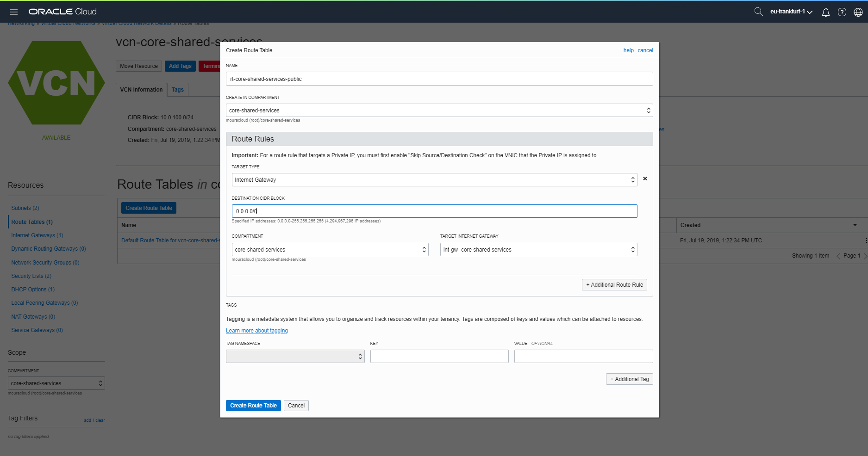The height and width of the screenshot is (456, 868).
Task: Open the search magnifier icon
Action: click(758, 12)
